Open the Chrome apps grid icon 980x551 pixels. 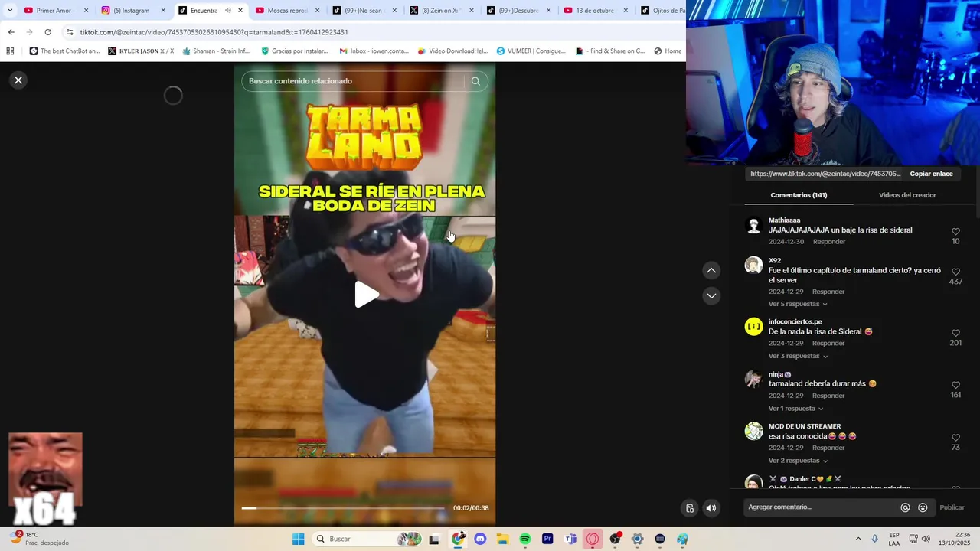(x=10, y=51)
